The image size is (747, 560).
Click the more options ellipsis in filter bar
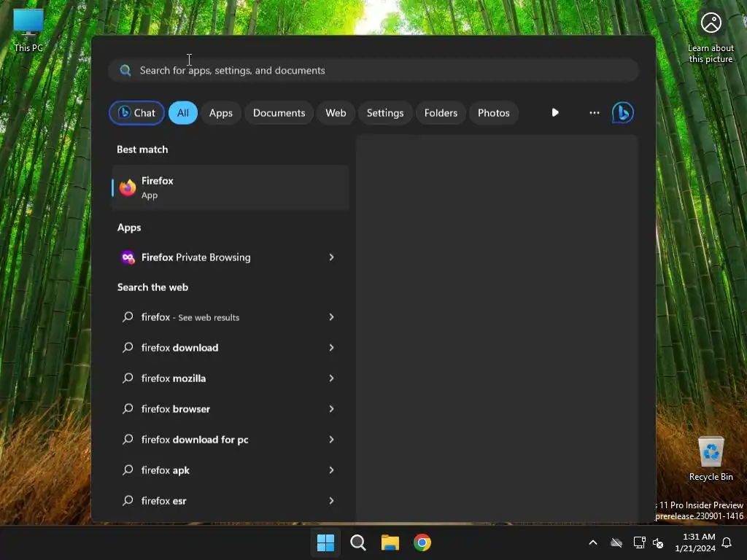pyautogui.click(x=594, y=113)
